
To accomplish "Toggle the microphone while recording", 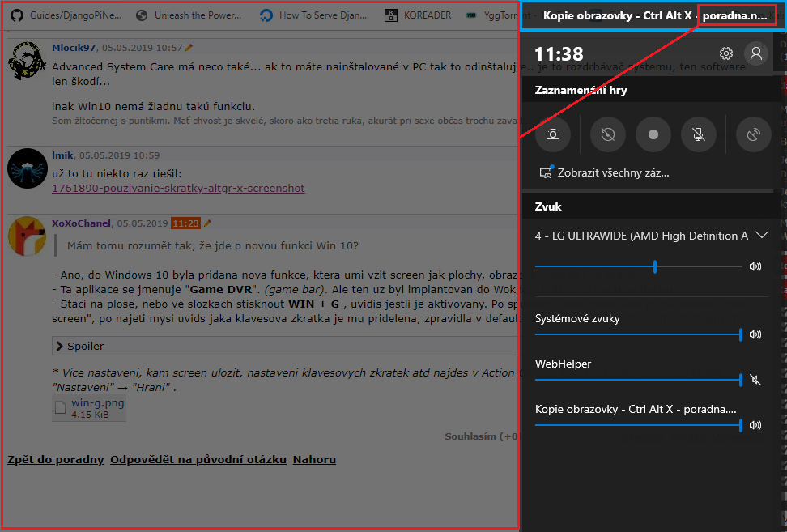I will coord(698,134).
